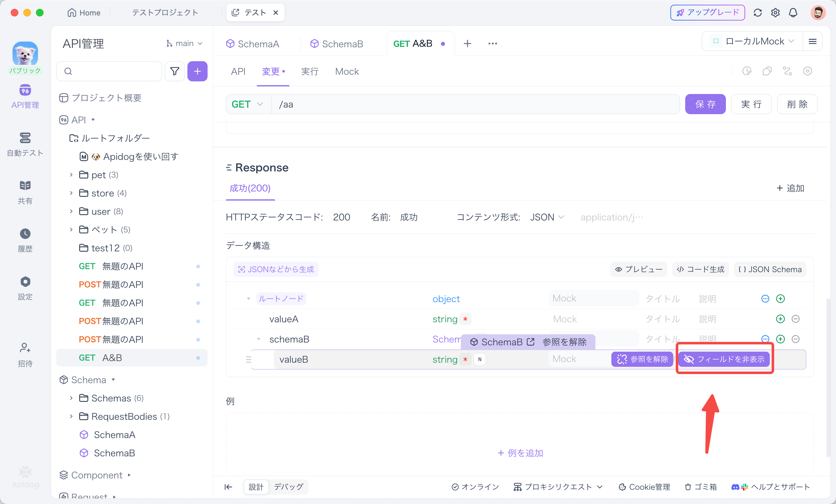
Task: Click the URL path field /aa
Action: pyautogui.click(x=475, y=104)
